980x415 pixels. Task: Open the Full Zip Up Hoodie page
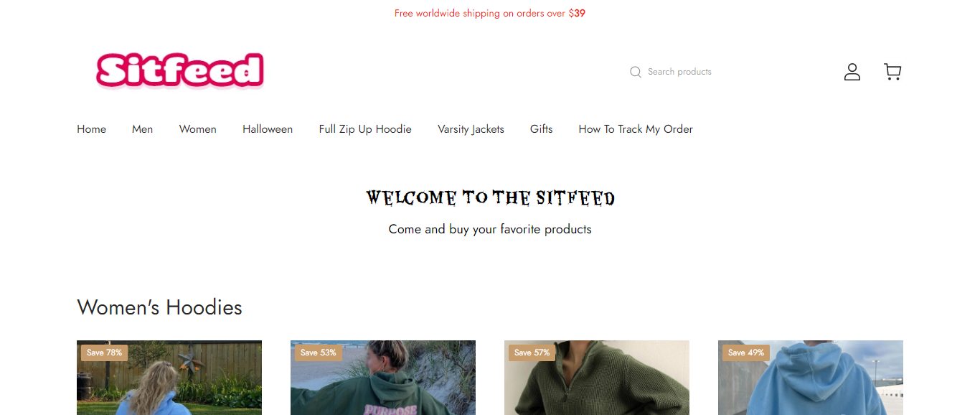[365, 129]
